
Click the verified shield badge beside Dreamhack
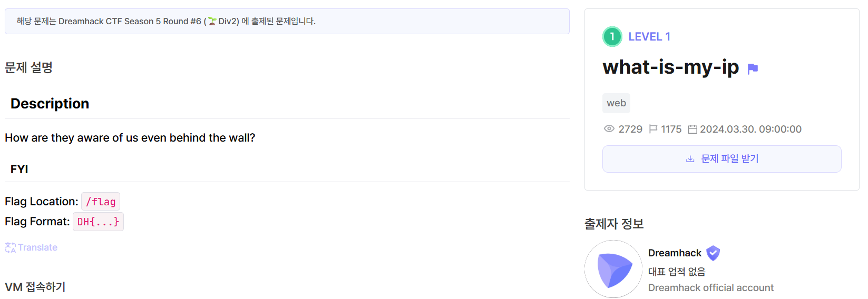713,253
